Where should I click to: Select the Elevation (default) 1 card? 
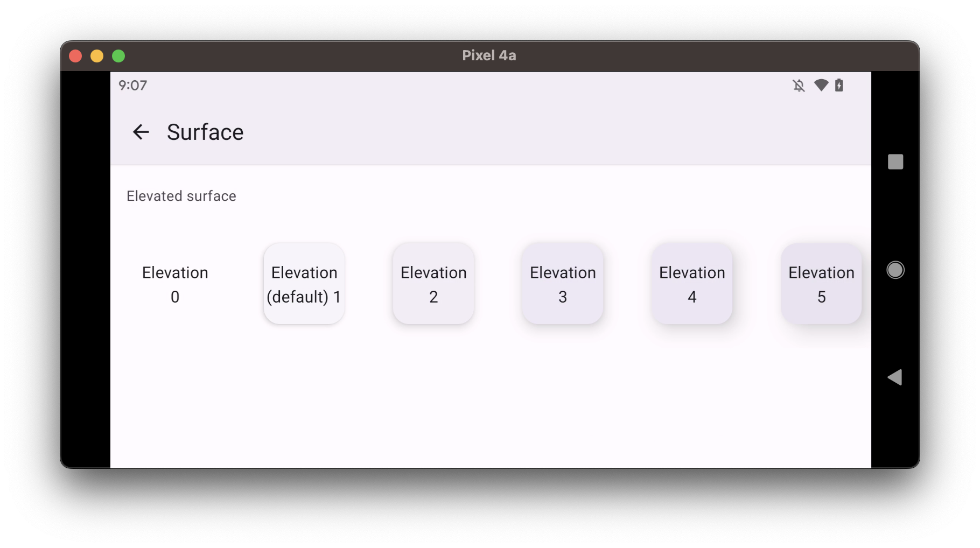click(304, 284)
